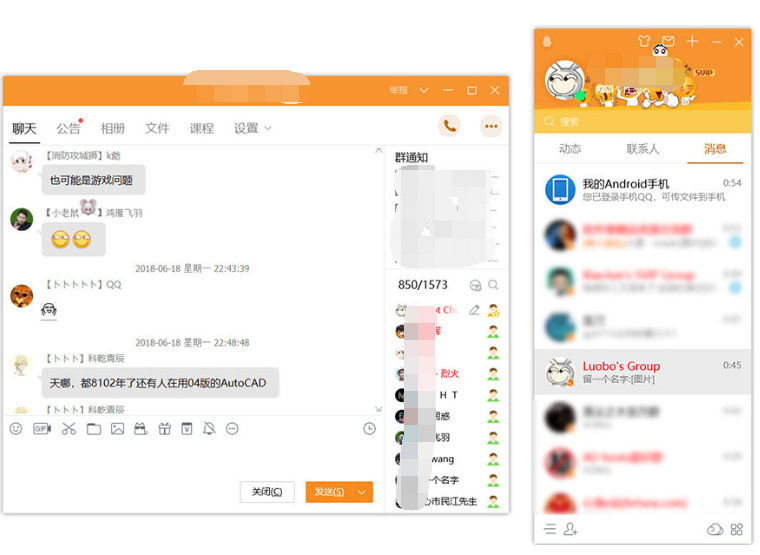Open main menu hamburger icon in QQ panel

click(x=550, y=529)
